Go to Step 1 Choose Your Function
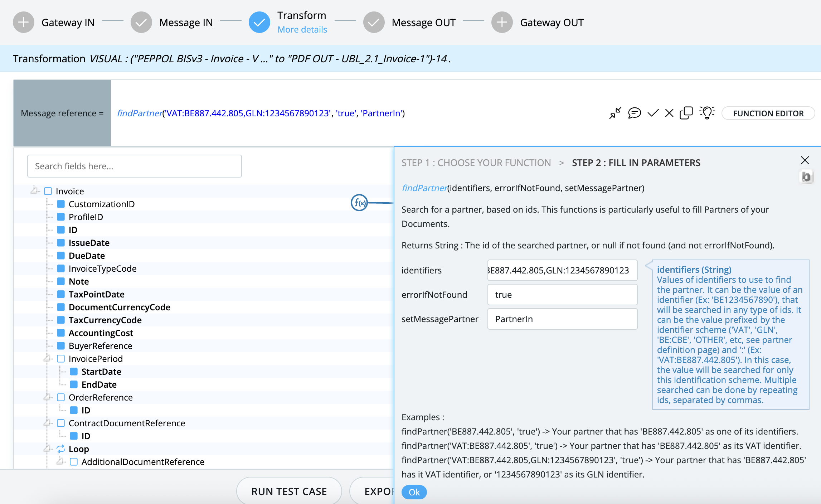The image size is (821, 504). (476, 163)
